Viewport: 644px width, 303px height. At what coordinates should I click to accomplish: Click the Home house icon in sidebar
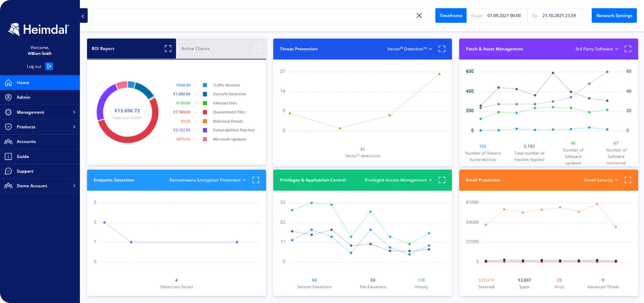[x=8, y=83]
